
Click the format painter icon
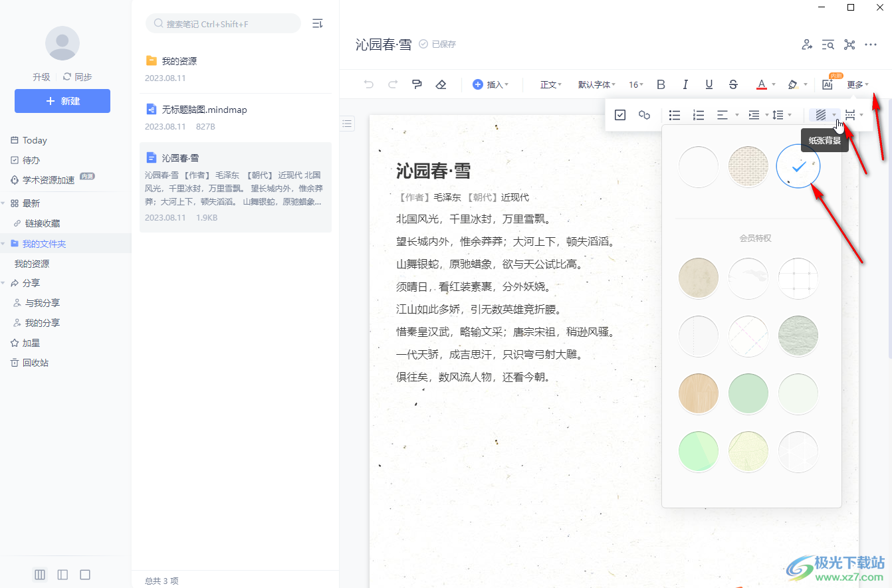tap(417, 84)
